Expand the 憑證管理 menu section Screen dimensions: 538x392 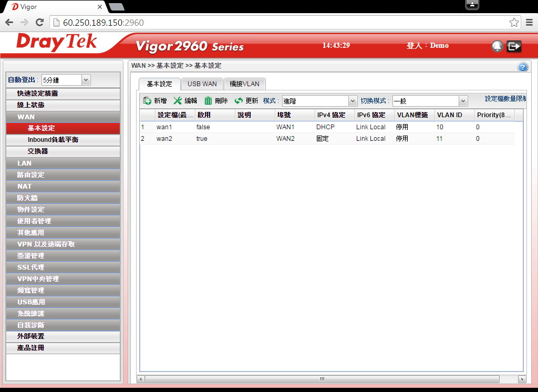click(x=63, y=256)
